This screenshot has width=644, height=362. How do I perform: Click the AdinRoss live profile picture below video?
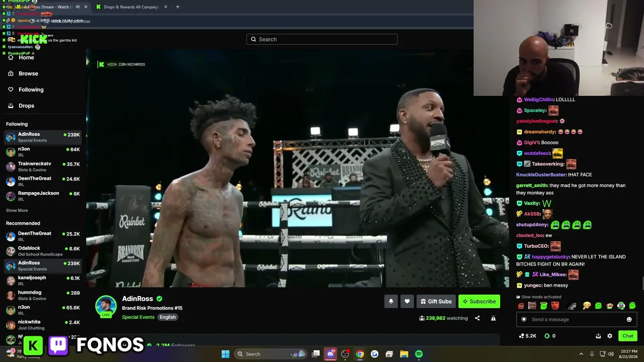106,306
